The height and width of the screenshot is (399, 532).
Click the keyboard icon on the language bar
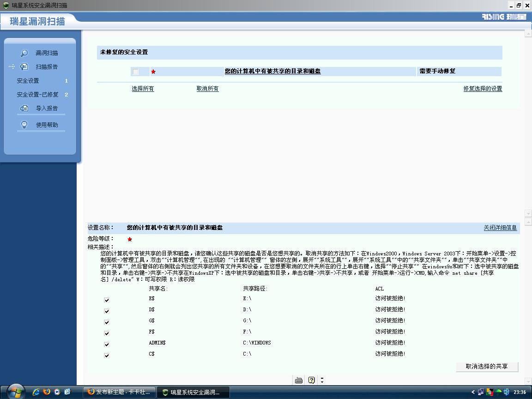[x=299, y=381]
